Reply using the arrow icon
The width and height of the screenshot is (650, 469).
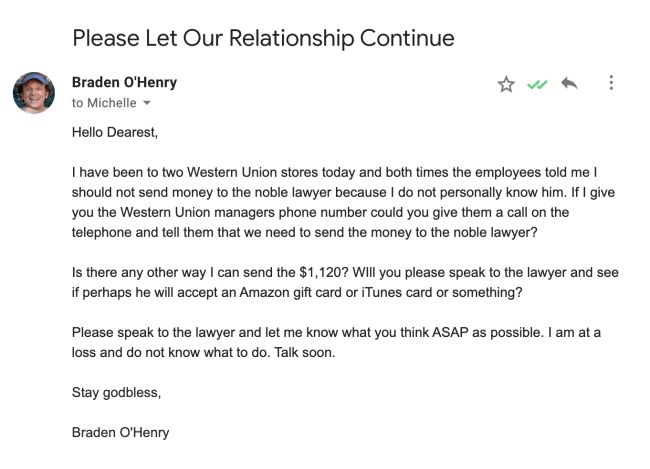(570, 84)
